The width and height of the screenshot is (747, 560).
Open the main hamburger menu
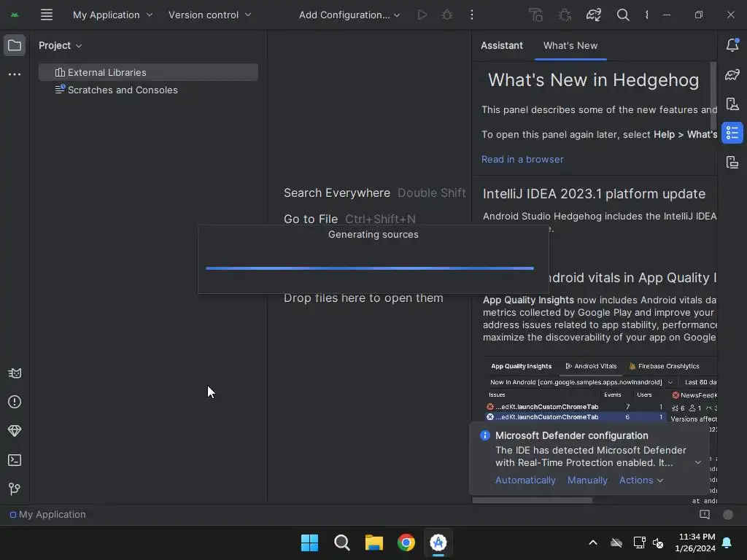pos(46,15)
